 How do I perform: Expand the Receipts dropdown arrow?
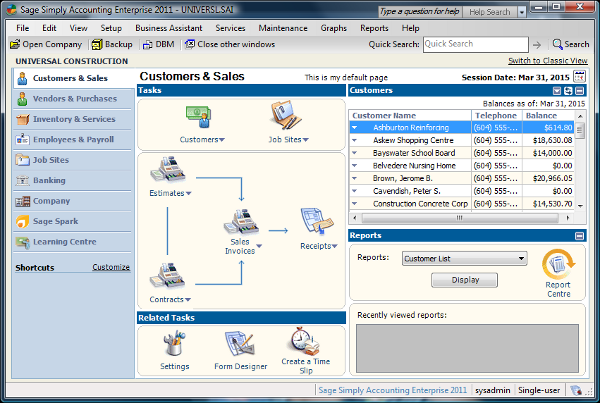pos(334,246)
